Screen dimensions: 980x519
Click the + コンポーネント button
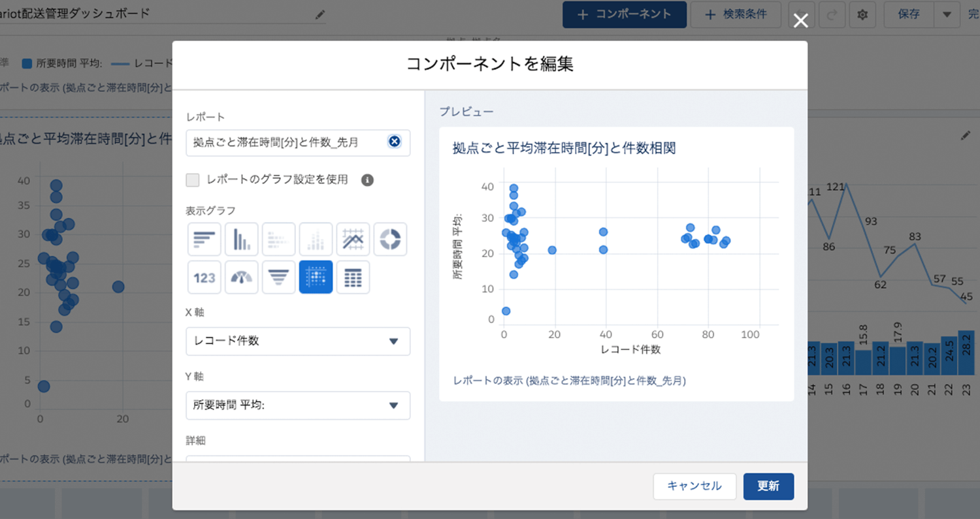tap(625, 14)
